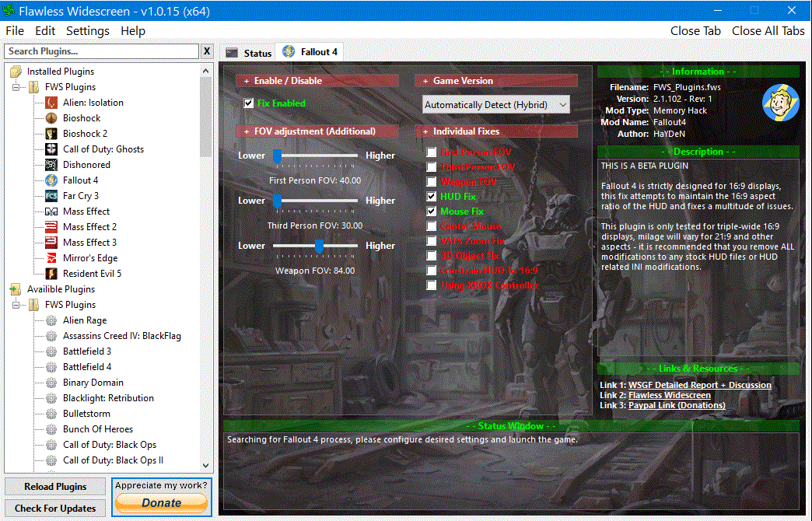812x521 pixels.
Task: Enable the VATS Zoom Fix checkbox
Action: point(432,241)
